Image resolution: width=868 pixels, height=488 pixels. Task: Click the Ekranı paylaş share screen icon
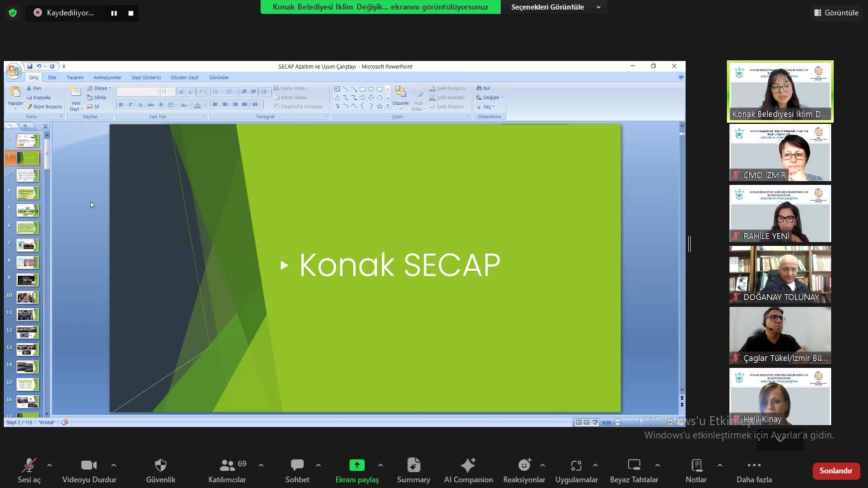[357, 466]
